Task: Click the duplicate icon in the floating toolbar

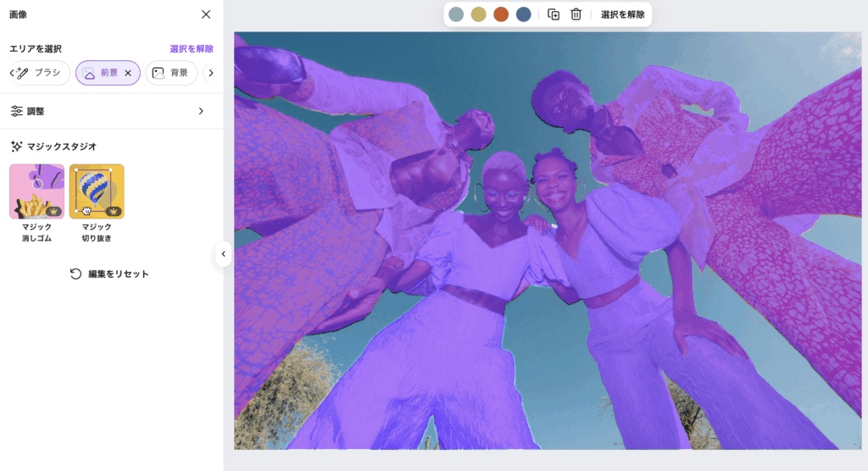Action: point(554,14)
